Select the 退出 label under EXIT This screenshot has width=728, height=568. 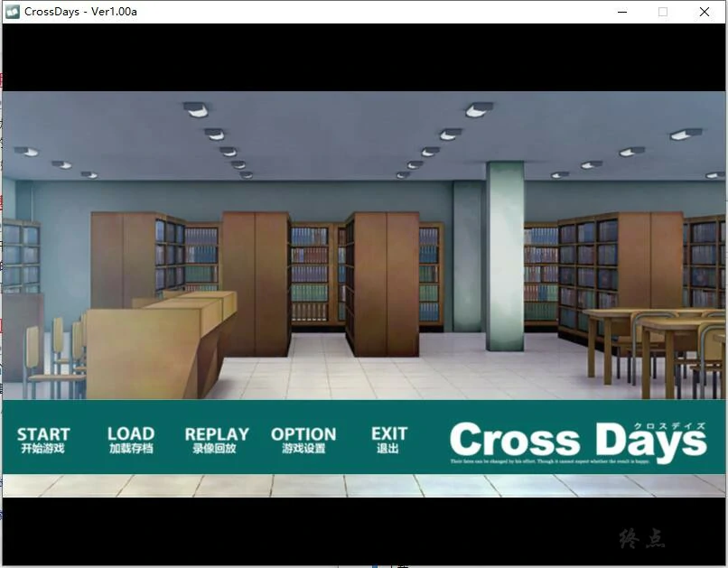(387, 449)
